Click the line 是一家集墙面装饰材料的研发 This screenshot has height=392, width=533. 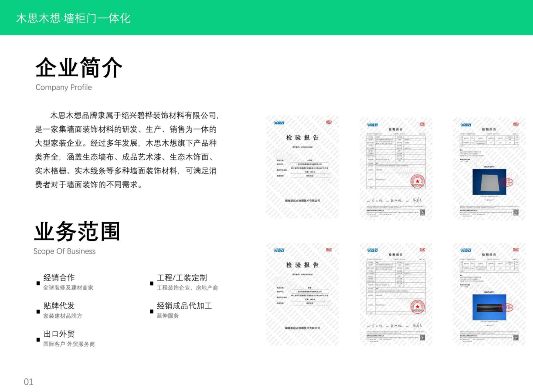pos(126,129)
